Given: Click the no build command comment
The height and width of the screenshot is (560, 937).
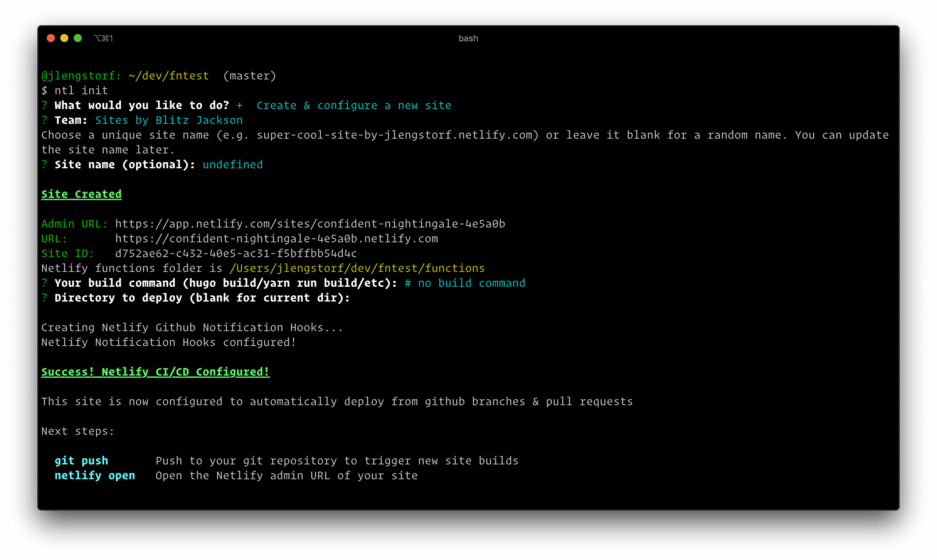Looking at the screenshot, I should [465, 283].
